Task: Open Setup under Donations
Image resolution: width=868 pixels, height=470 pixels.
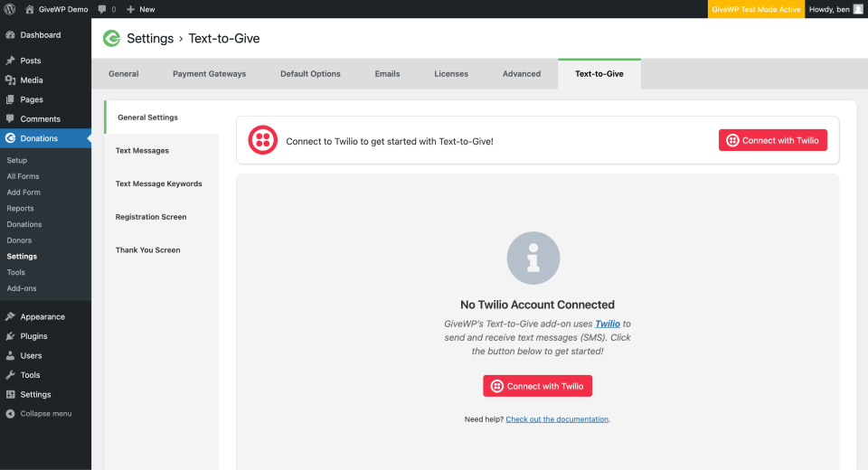Action: [16, 160]
